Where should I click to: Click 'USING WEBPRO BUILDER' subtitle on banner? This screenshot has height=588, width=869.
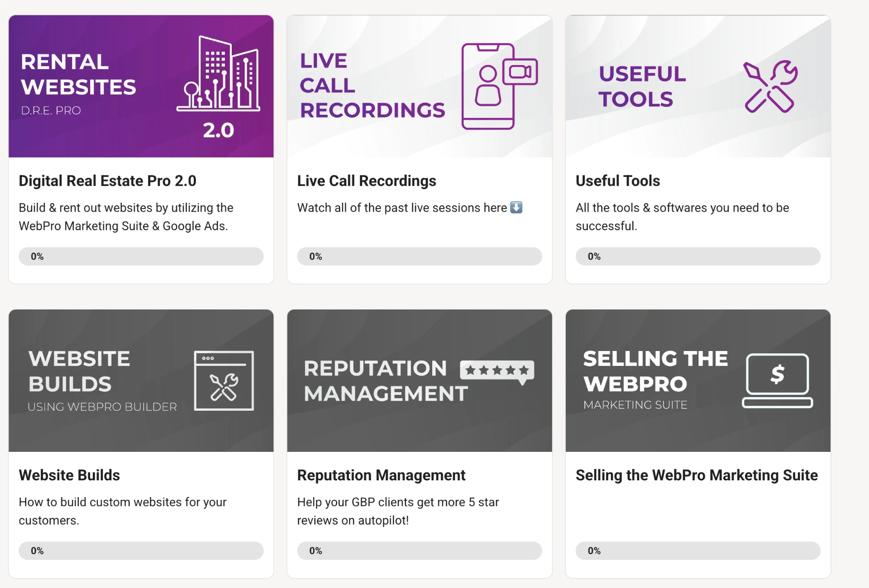tap(102, 407)
